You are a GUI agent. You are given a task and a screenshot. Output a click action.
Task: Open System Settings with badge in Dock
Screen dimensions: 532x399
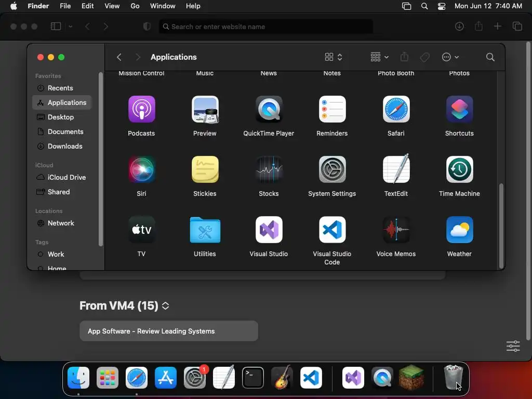(x=195, y=378)
